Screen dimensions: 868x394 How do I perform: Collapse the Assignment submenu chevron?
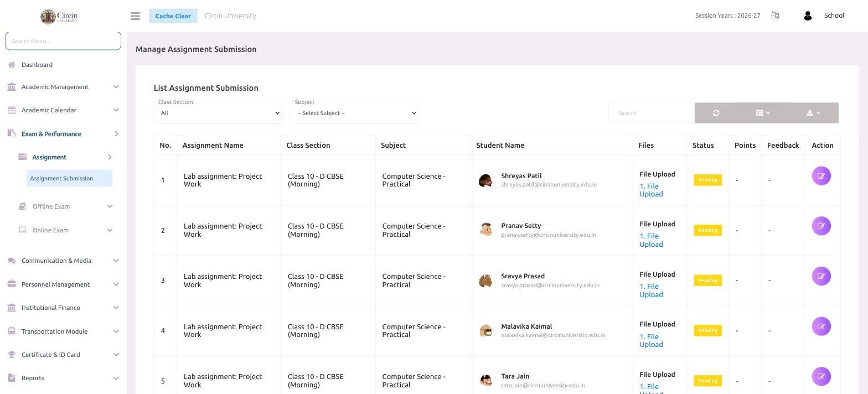(110, 157)
